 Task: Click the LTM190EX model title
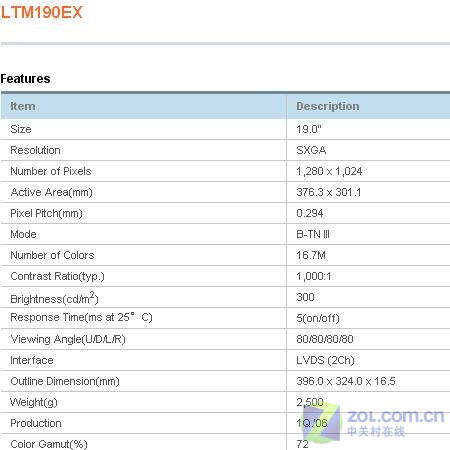pos(41,13)
